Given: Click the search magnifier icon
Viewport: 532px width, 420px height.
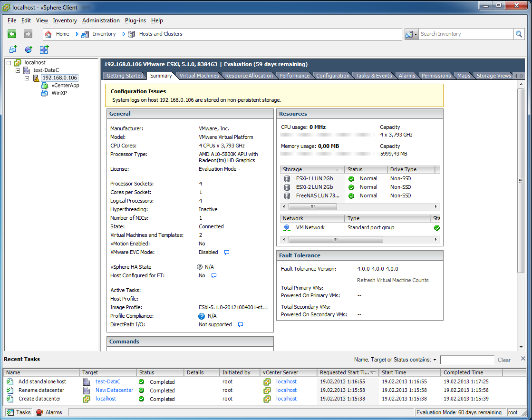Looking at the screenshot, I should pyautogui.click(x=519, y=34).
